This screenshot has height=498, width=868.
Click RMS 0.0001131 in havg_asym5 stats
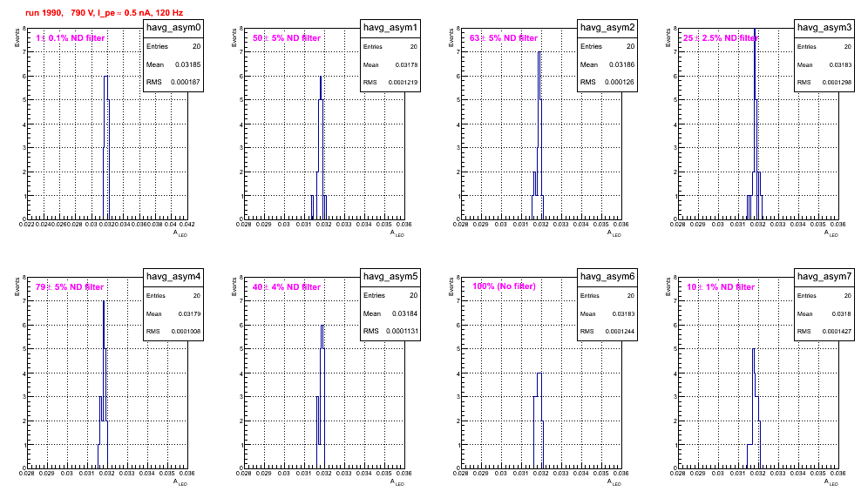coord(390,331)
